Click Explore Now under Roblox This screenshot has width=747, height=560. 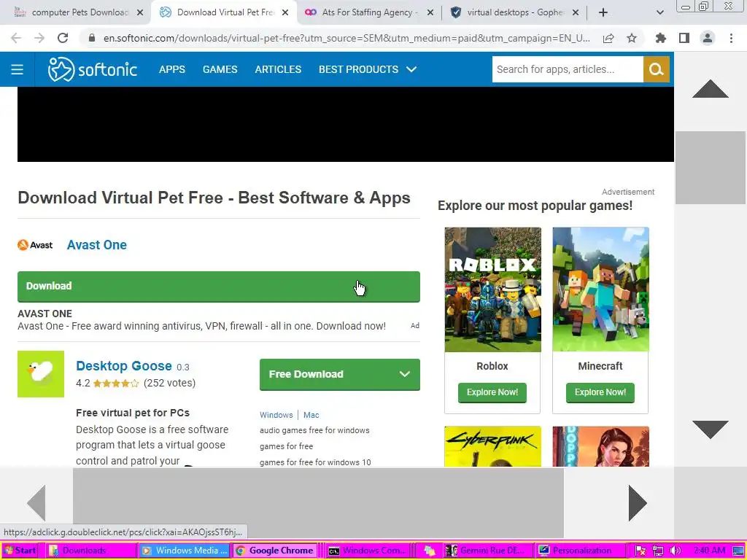492,392
